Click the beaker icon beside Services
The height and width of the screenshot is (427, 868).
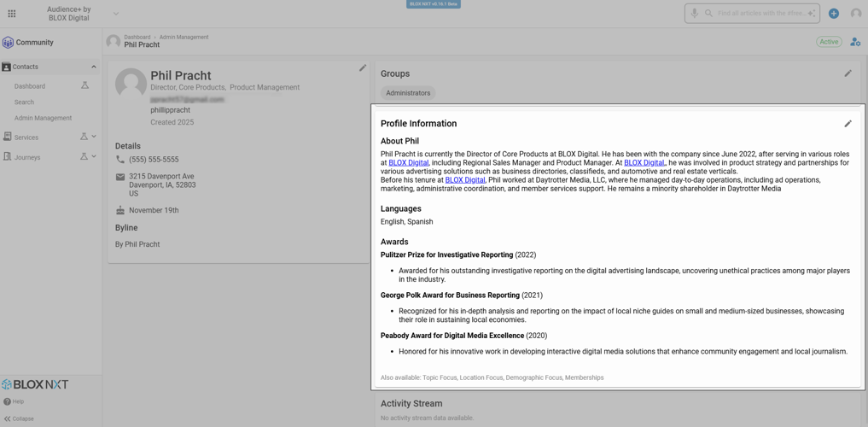(x=84, y=137)
